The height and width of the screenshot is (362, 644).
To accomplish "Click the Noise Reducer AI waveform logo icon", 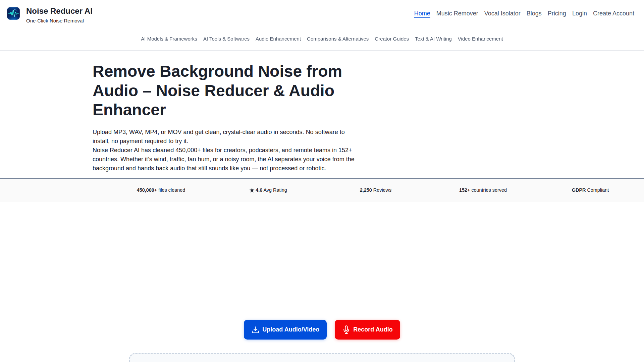I will [13, 13].
